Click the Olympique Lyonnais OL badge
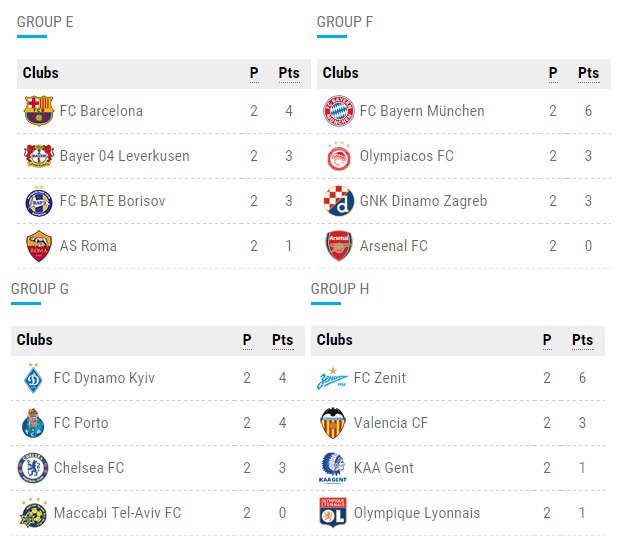Screen dimensions: 630x560 333,513
